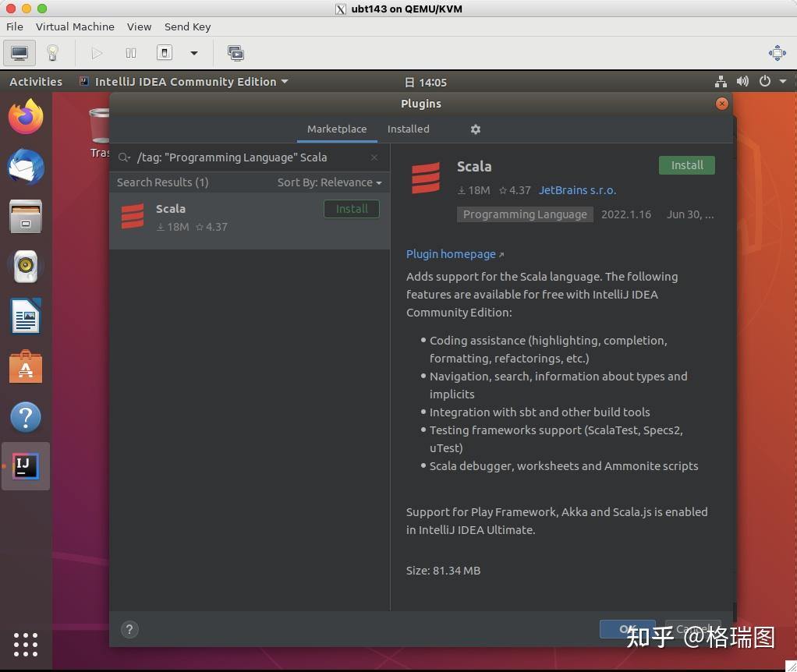Open the Virtual Machine menu
This screenshot has height=672, width=797.
pos(75,27)
